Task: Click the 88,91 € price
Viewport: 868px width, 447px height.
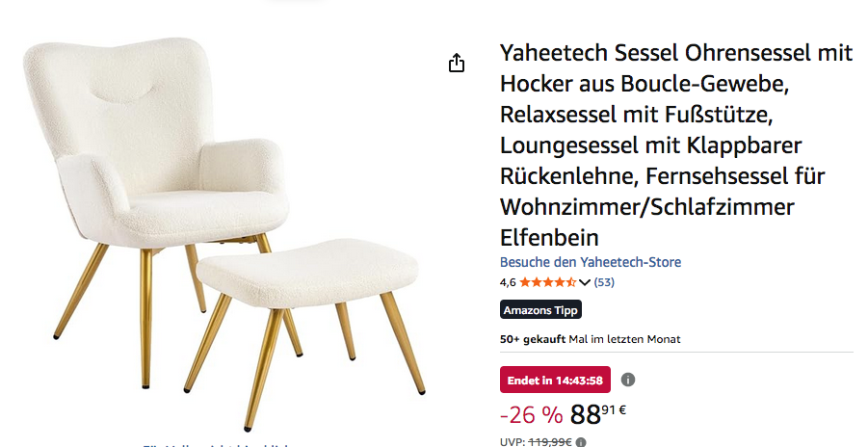Action: pos(598,414)
